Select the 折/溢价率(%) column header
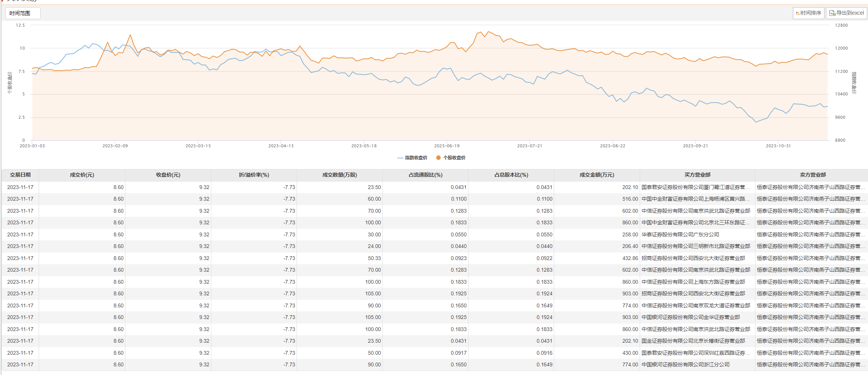 tap(254, 175)
